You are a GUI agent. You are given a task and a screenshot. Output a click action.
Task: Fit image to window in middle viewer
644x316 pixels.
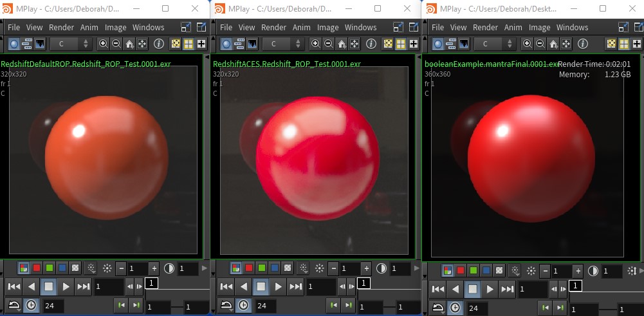[354, 44]
